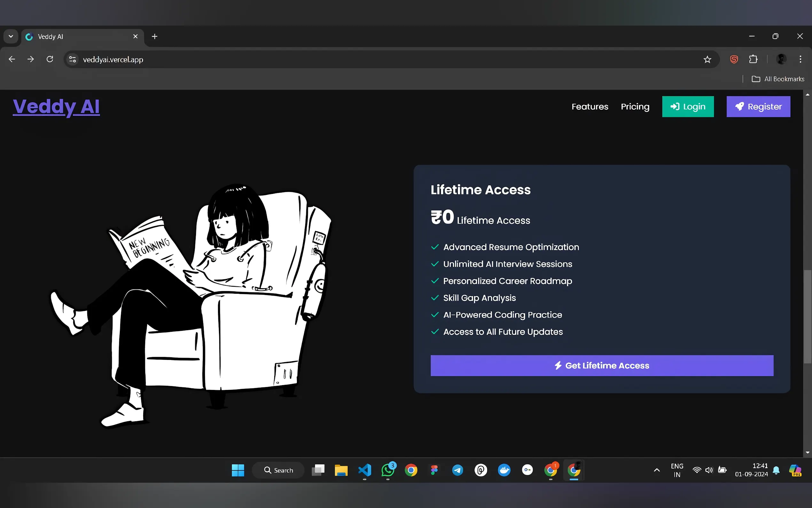Go to the Pricing section

[635, 107]
